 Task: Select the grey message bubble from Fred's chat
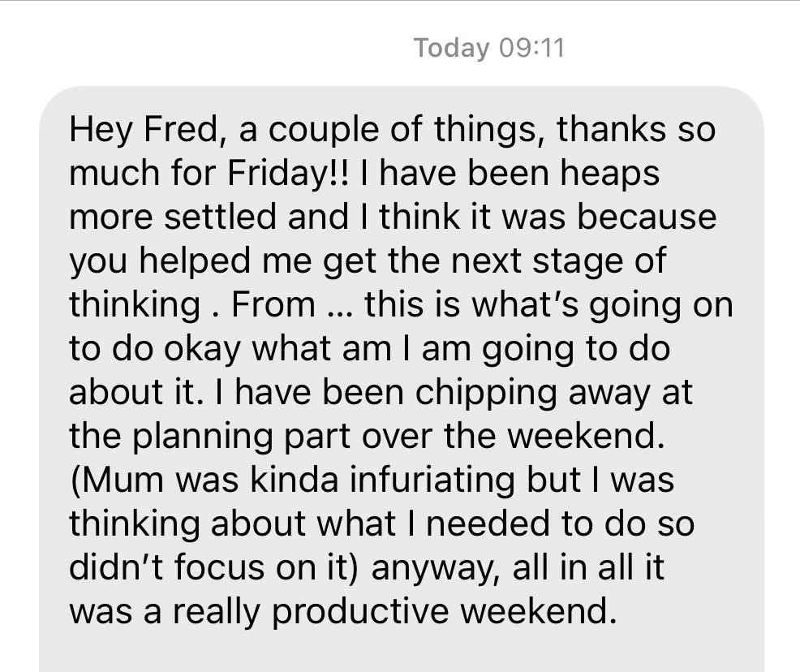coord(402,378)
